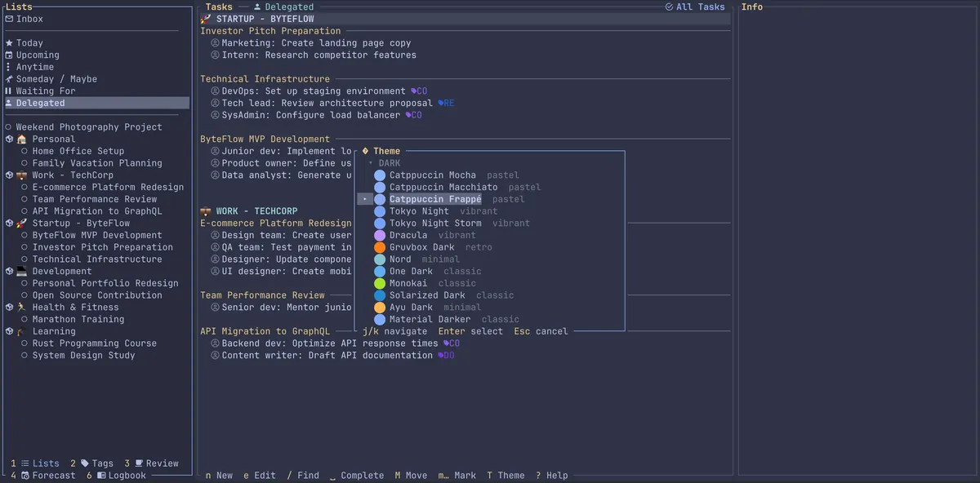Select Rust Programming Course project
Viewport: 980px width, 483px height.
95,343
